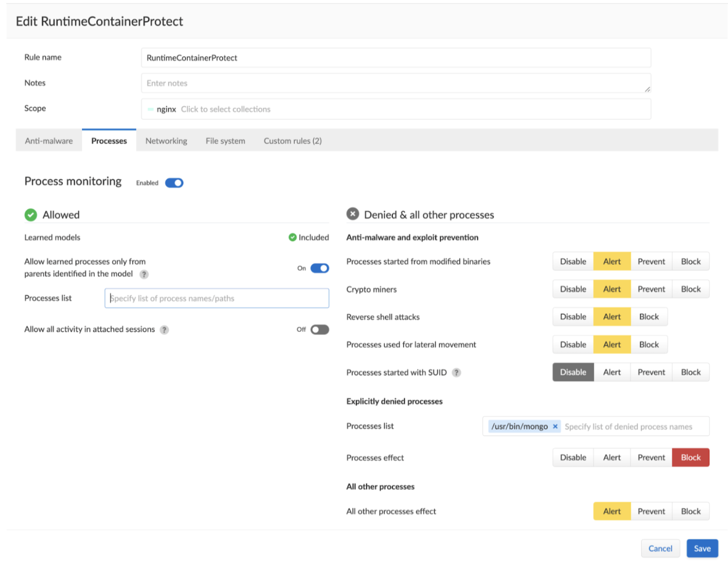The height and width of the screenshot is (577, 728).
Task: Set lateral movement processes to Block
Action: coord(649,345)
